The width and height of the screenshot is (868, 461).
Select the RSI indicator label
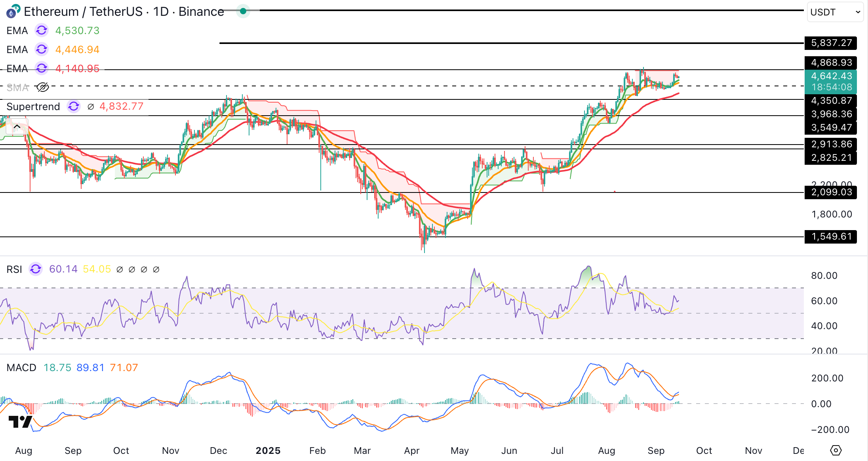click(x=14, y=269)
